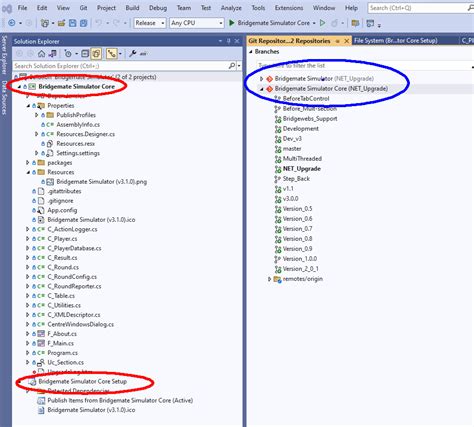This screenshot has height=427, width=474.
Task: Click the AssemblyInfo.cs C# file icon
Action: [x=50, y=125]
